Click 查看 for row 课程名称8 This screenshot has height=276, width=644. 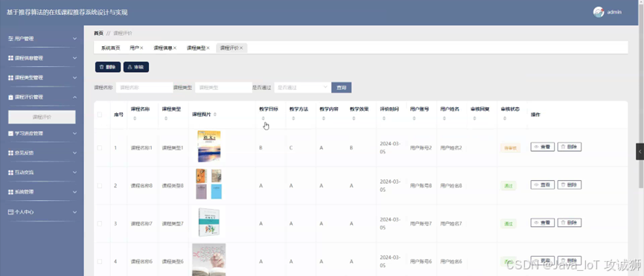tap(543, 185)
